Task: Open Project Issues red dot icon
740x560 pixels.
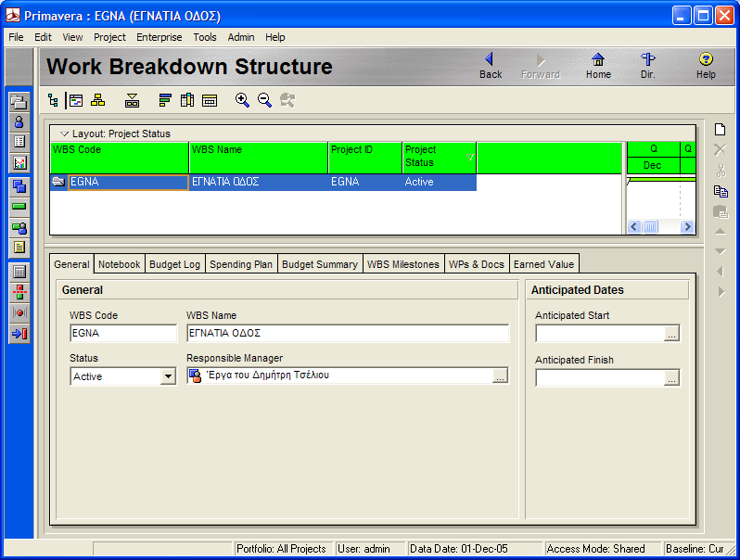Action: coord(19,312)
